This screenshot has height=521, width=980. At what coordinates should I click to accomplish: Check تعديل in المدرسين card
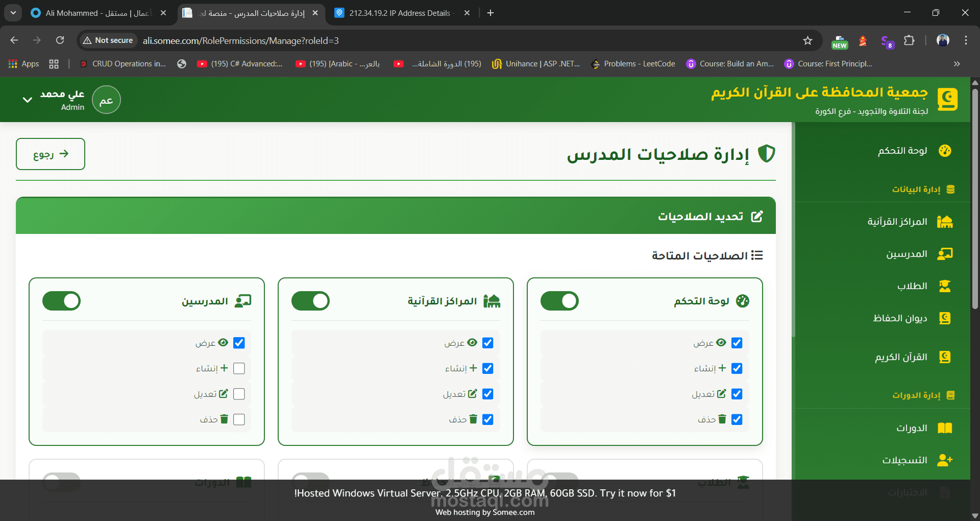tap(239, 394)
